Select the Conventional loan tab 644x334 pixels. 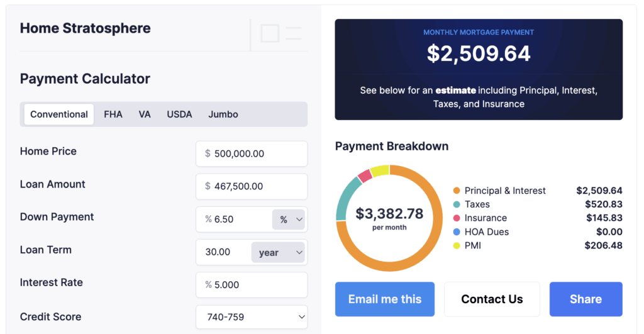coord(59,114)
